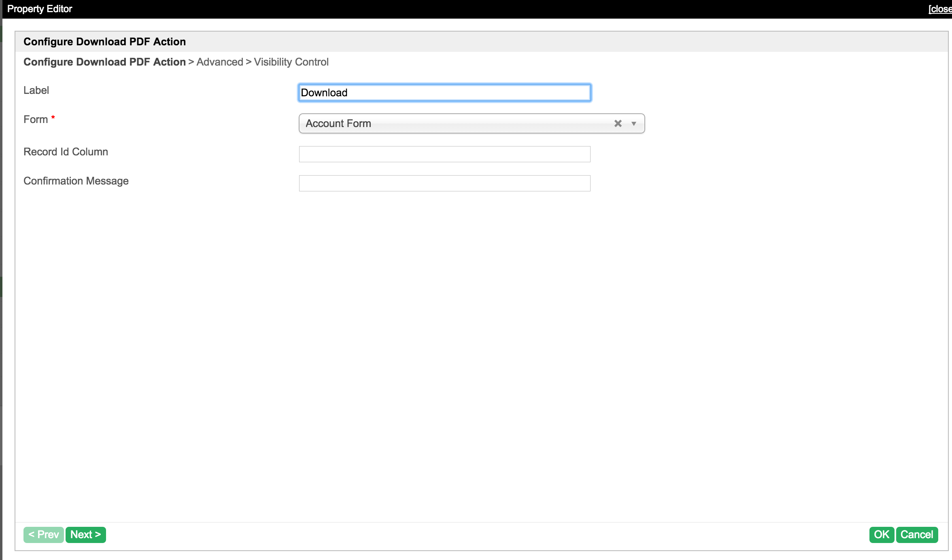Viewport: 952px width, 560px height.
Task: Click the Property Editor title text
Action: pos(40,9)
